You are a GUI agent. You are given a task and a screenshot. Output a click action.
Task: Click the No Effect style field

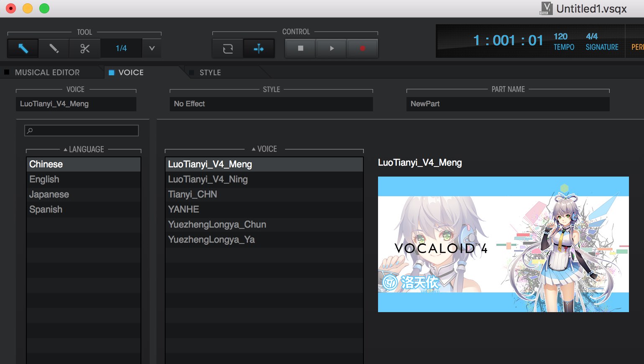point(271,104)
